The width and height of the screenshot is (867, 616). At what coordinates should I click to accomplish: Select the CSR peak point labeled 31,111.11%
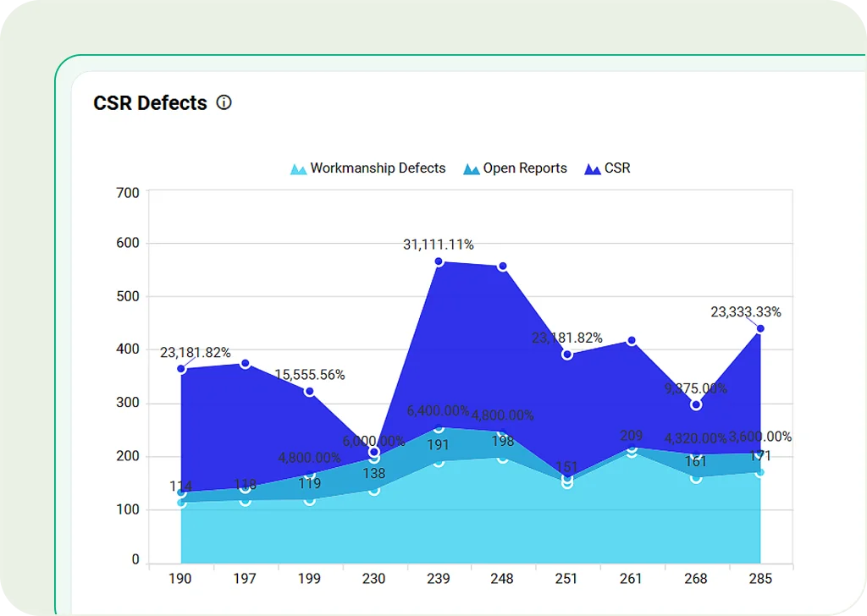pos(439,261)
